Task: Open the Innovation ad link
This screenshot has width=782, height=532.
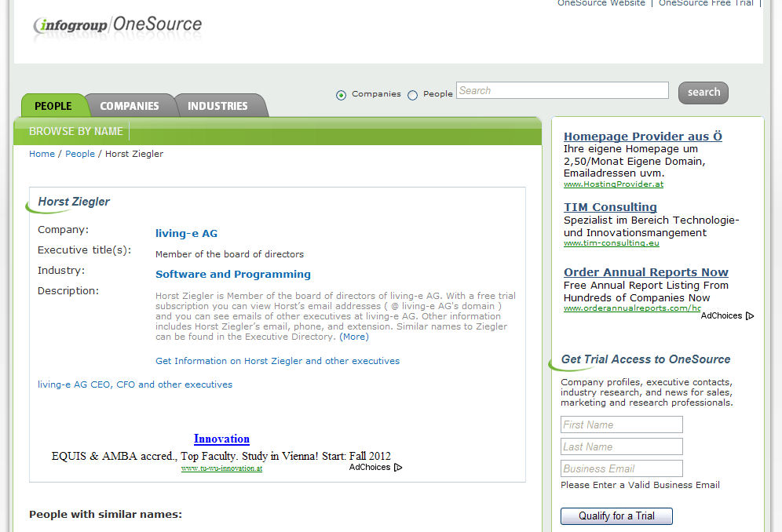Action: pos(221,439)
